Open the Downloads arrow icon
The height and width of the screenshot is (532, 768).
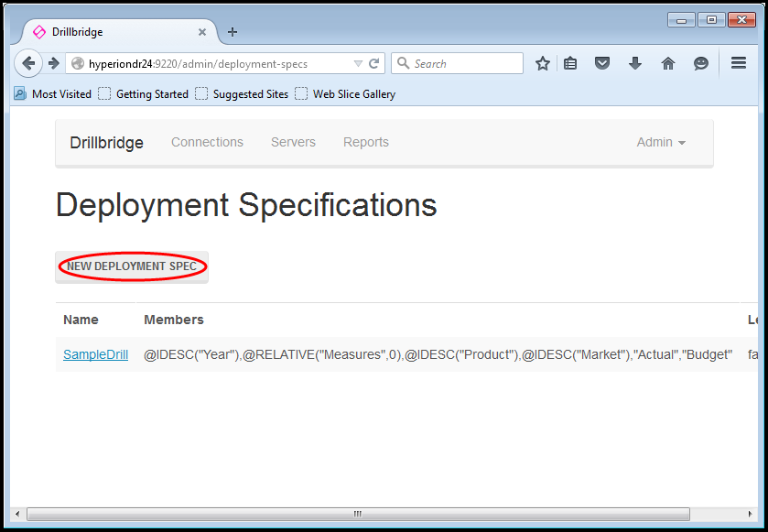click(635, 63)
